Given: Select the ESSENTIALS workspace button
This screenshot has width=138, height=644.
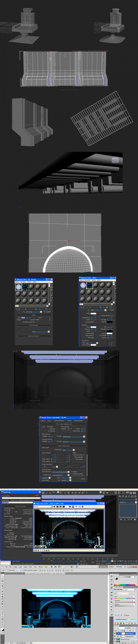Looking at the screenshot, I should 103,567.
